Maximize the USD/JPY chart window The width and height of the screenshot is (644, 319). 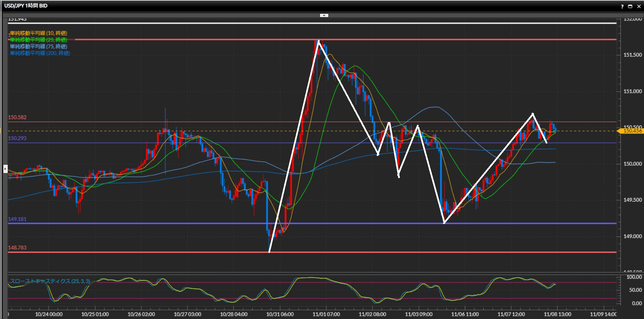coord(630,6)
